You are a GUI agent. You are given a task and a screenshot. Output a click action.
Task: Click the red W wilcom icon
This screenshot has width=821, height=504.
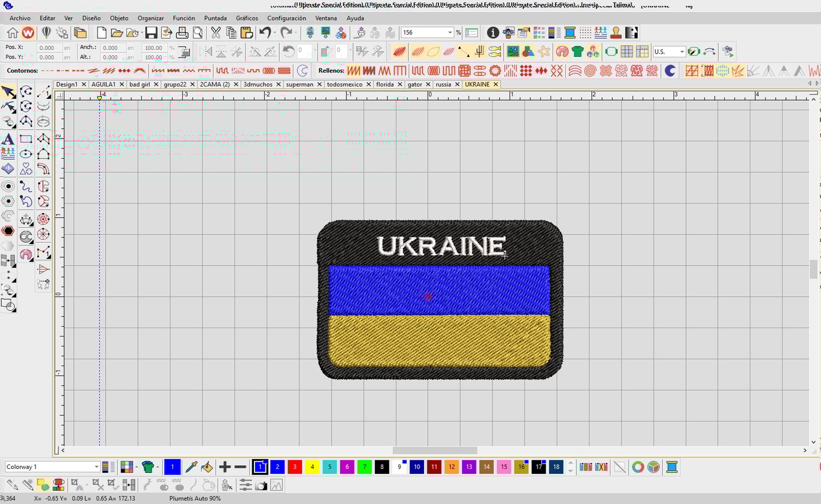(x=28, y=33)
